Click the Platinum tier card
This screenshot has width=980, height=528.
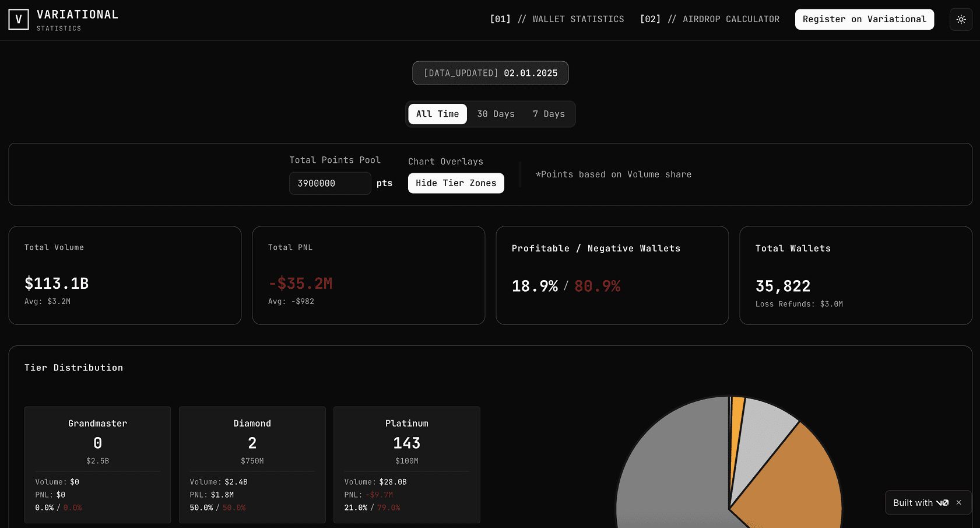(406, 464)
